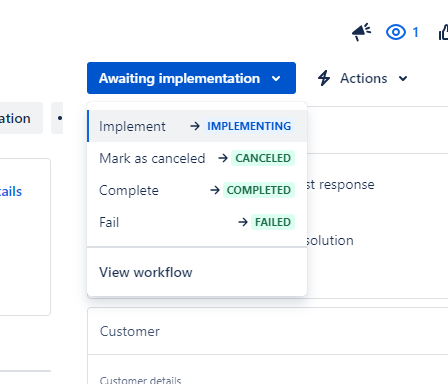Viewport: 448px width, 384px height.
Task: Click the thumbs-up vote icon
Action: [x=443, y=32]
